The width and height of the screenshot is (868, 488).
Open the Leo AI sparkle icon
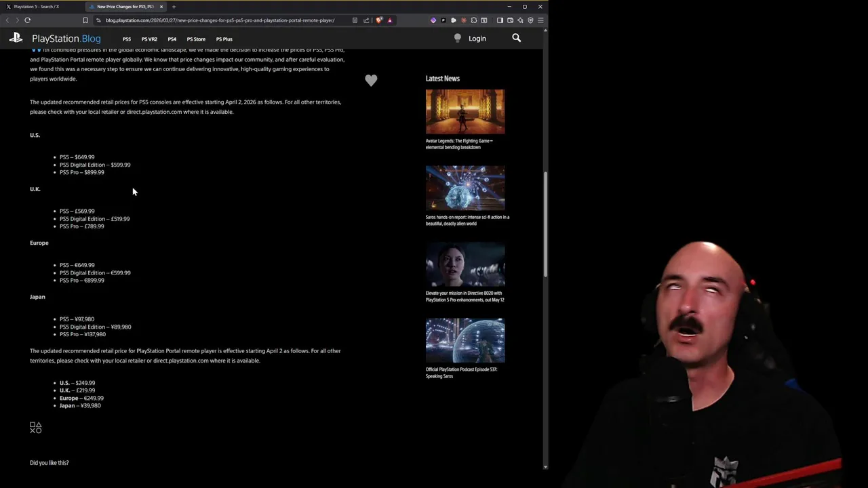pos(520,20)
